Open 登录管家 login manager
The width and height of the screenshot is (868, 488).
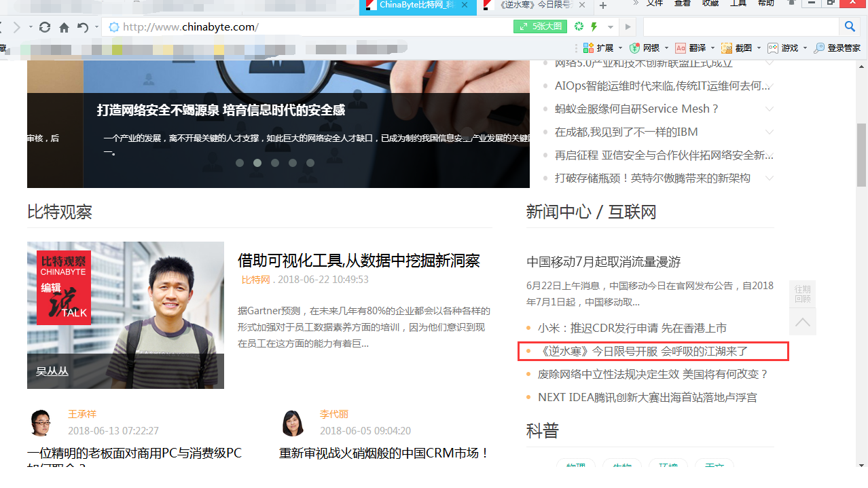(x=837, y=48)
